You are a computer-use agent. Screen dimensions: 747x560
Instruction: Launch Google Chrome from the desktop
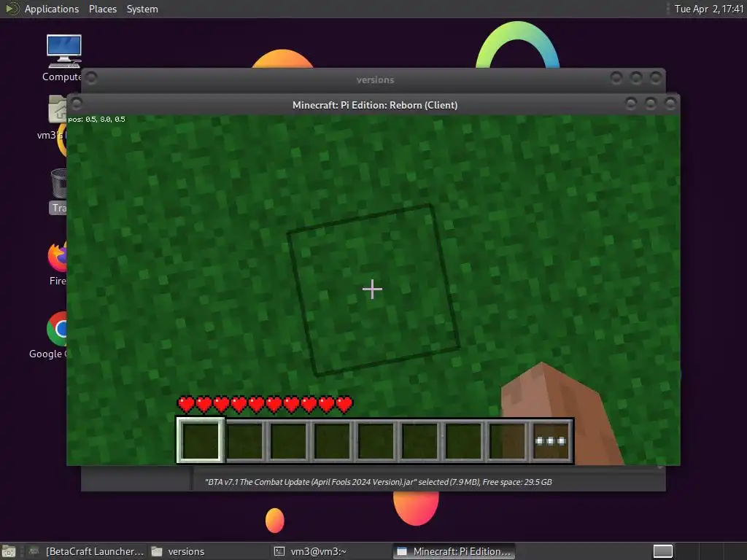(x=56, y=335)
